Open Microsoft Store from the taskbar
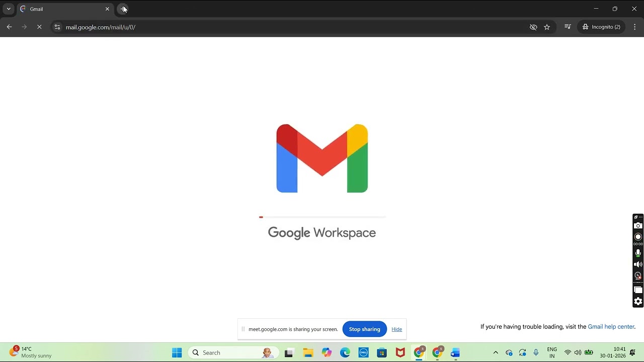 (382, 353)
